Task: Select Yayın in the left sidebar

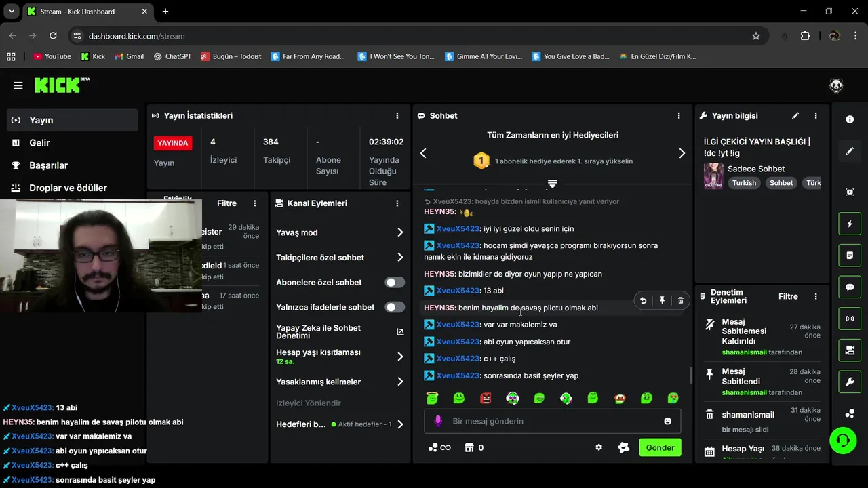Action: click(x=72, y=120)
